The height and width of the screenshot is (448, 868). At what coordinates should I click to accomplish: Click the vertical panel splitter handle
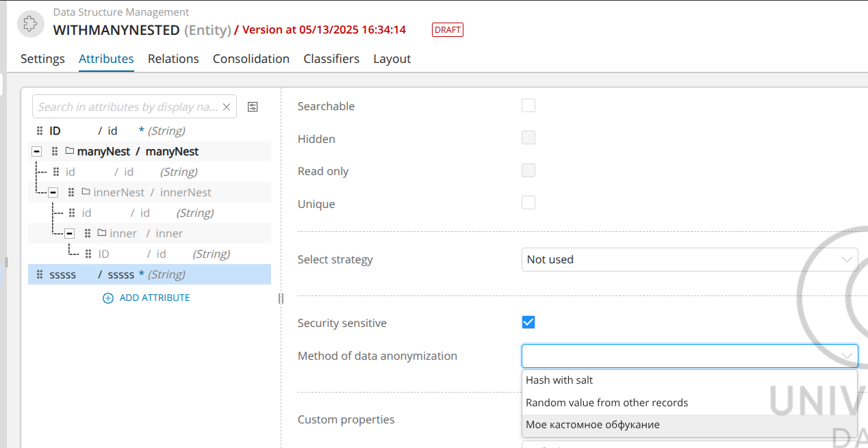pos(281,298)
